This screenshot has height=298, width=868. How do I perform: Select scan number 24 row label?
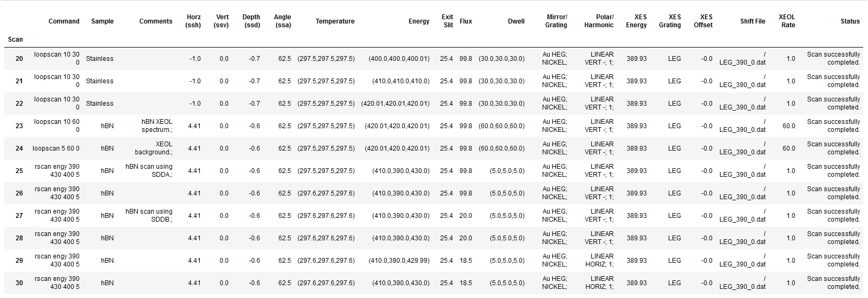(19, 148)
